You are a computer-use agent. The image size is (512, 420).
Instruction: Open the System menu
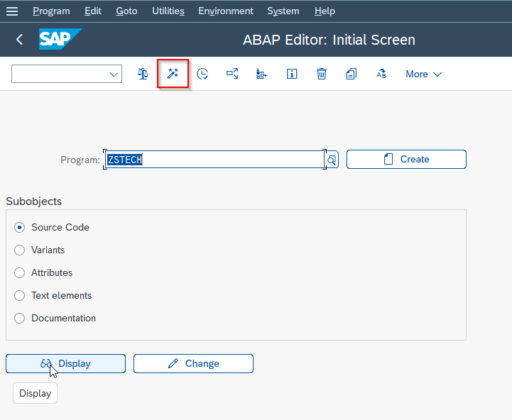283,11
